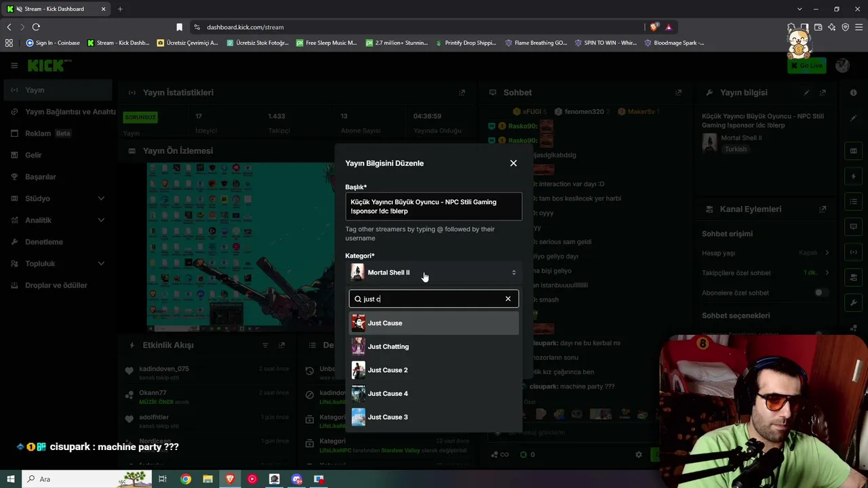Click the list icon in right toolbar
Image resolution: width=868 pixels, height=488 pixels.
[853, 201]
